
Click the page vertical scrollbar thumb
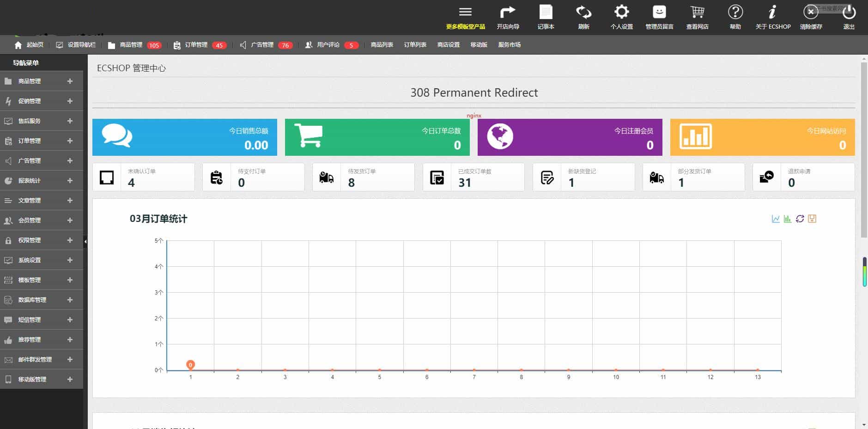(x=864, y=151)
